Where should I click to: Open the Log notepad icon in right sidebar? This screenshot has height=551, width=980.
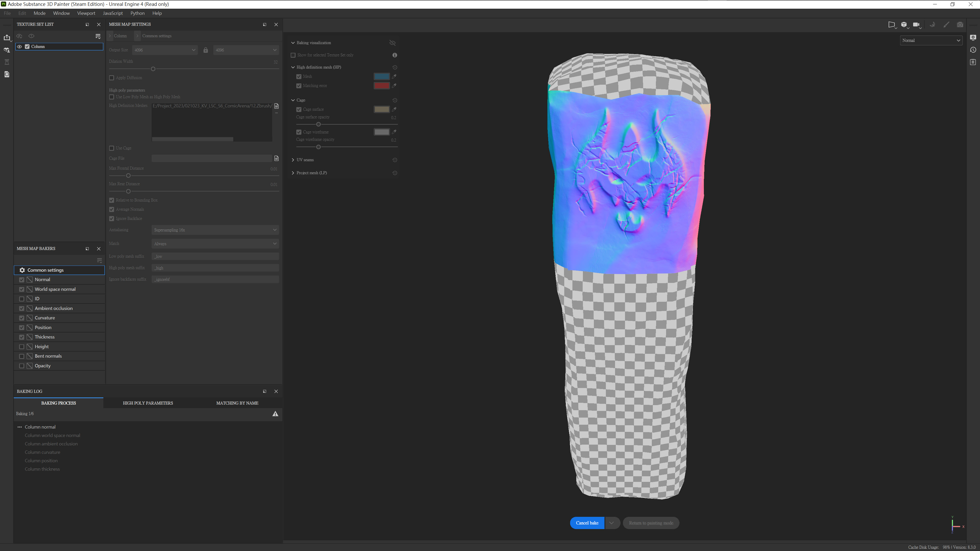click(x=973, y=62)
